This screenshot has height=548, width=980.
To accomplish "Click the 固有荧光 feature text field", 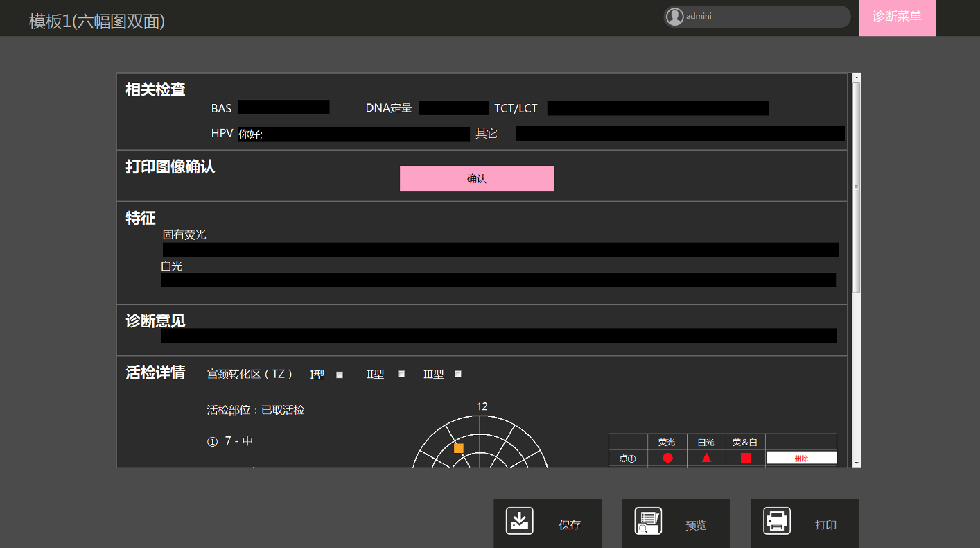I will pyautogui.click(x=501, y=250).
